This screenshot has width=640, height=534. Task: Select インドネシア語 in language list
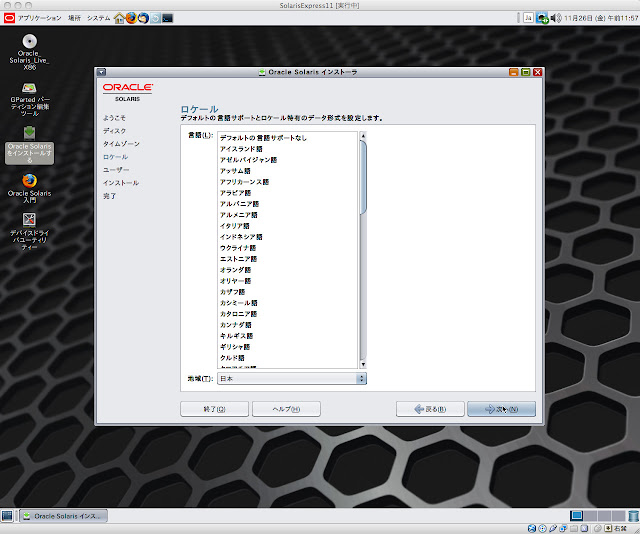point(287,237)
